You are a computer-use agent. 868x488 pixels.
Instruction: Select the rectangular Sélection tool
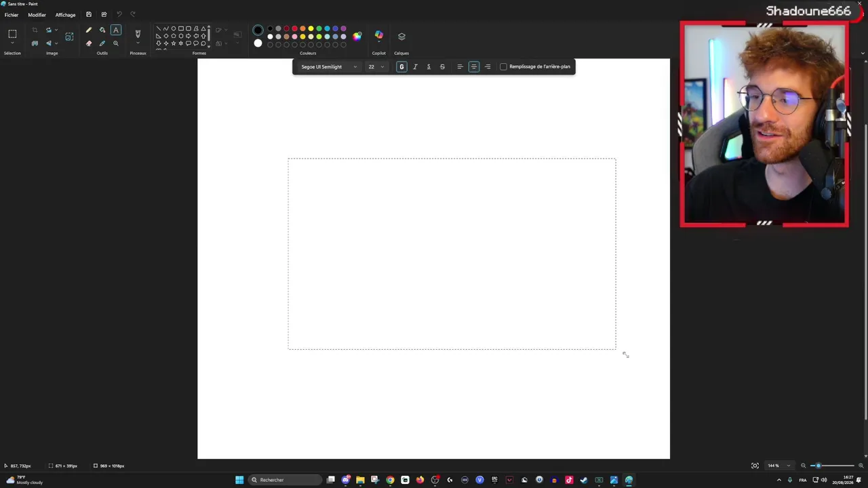[12, 34]
